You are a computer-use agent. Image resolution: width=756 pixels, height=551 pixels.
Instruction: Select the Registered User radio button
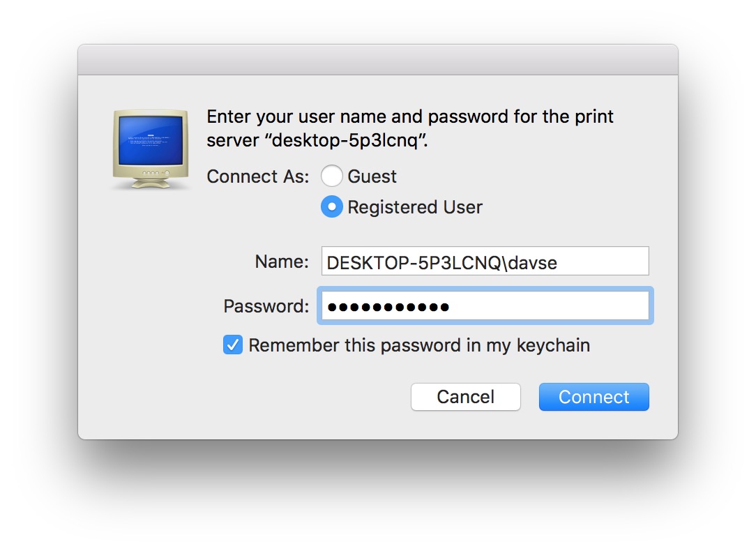click(331, 207)
